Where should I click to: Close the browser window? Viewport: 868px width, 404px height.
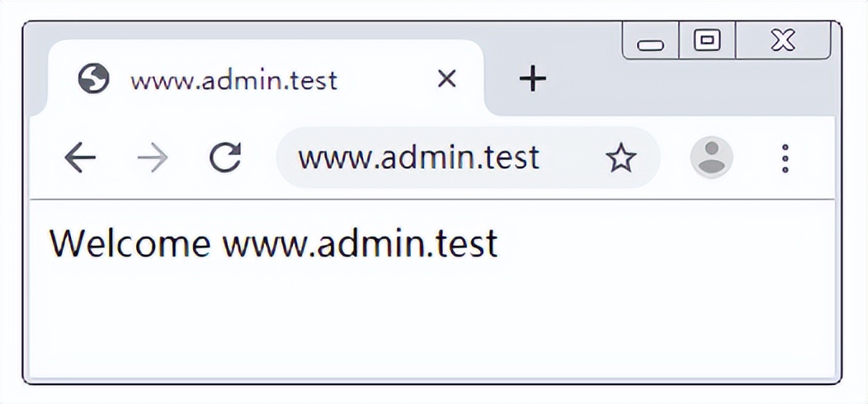coord(783,40)
